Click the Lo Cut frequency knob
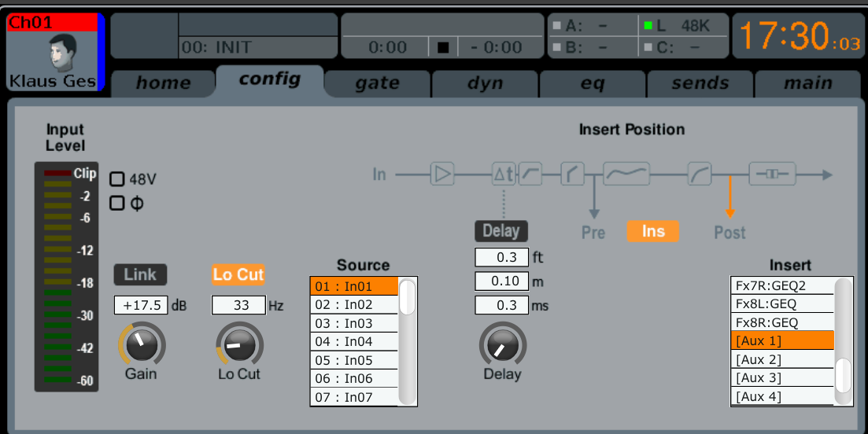This screenshot has width=868, height=434. pyautogui.click(x=239, y=345)
